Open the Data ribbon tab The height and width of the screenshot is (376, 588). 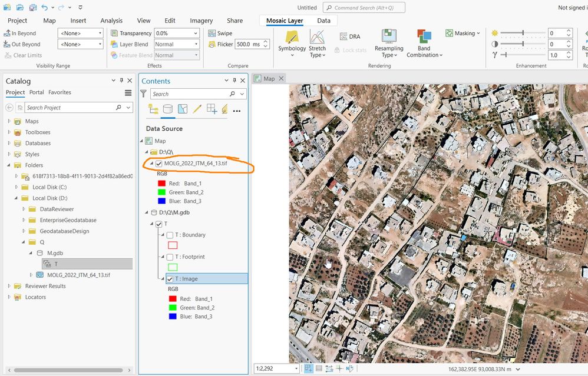(323, 21)
